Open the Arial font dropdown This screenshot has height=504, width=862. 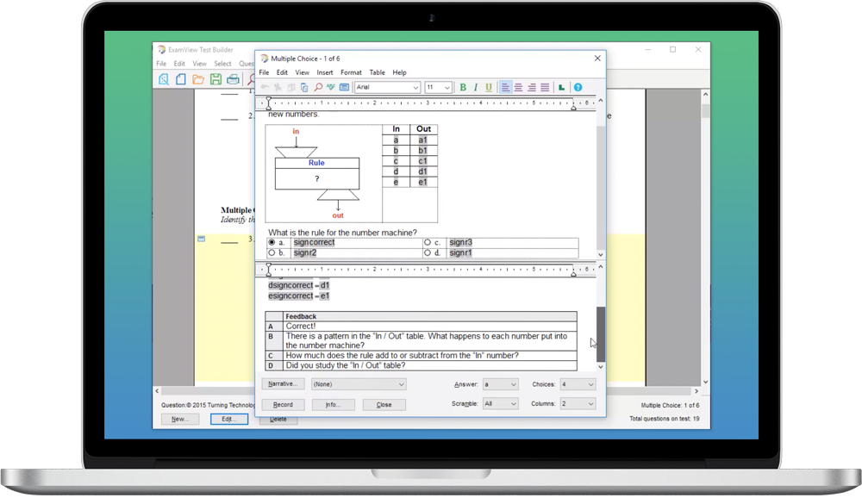coord(388,87)
